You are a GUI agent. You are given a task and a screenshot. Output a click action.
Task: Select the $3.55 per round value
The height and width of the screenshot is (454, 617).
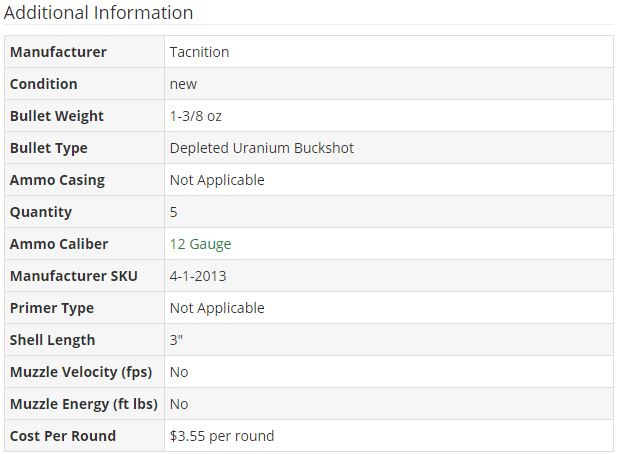tap(222, 436)
